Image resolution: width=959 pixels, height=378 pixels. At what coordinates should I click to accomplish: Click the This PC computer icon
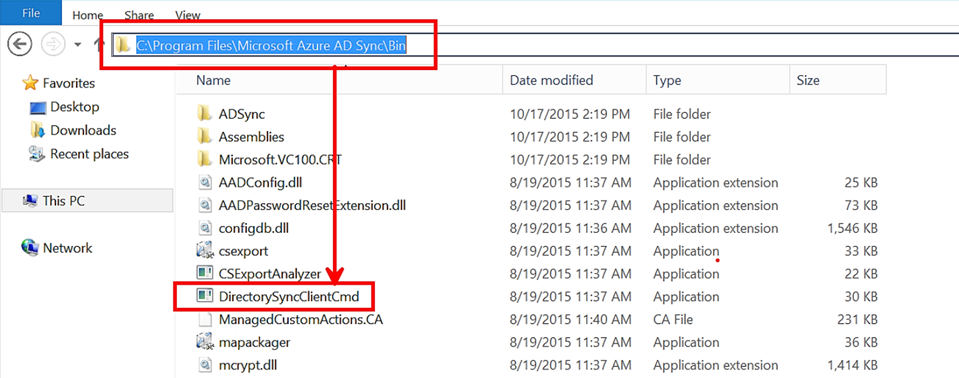(x=29, y=201)
